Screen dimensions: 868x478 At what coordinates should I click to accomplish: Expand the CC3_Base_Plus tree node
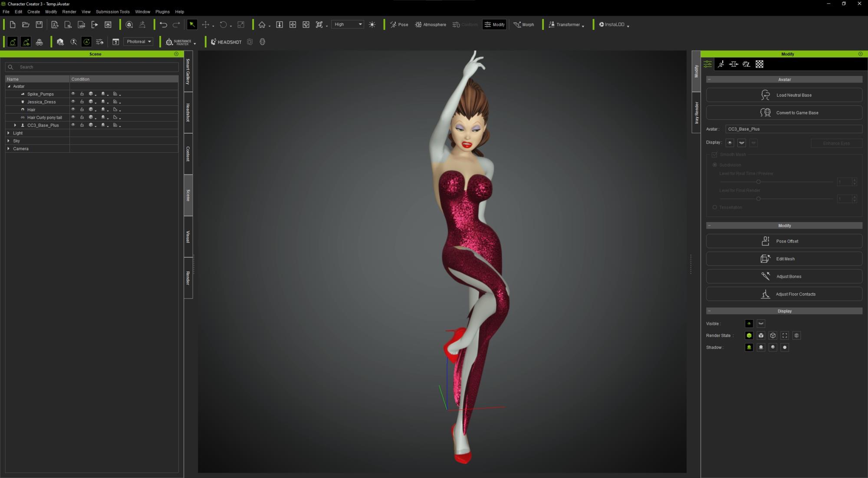coord(15,125)
